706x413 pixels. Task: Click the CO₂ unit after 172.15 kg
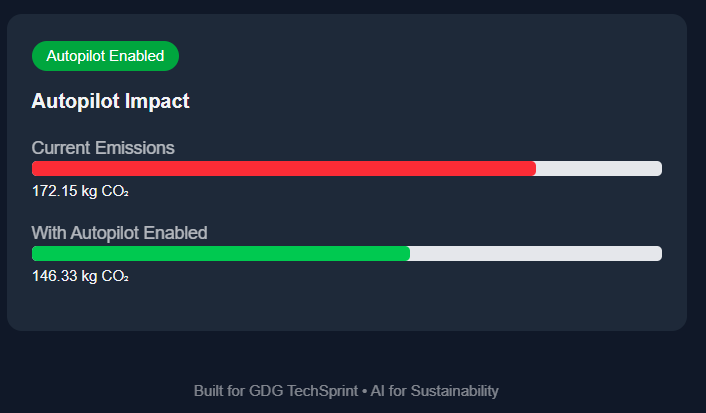[x=115, y=190]
